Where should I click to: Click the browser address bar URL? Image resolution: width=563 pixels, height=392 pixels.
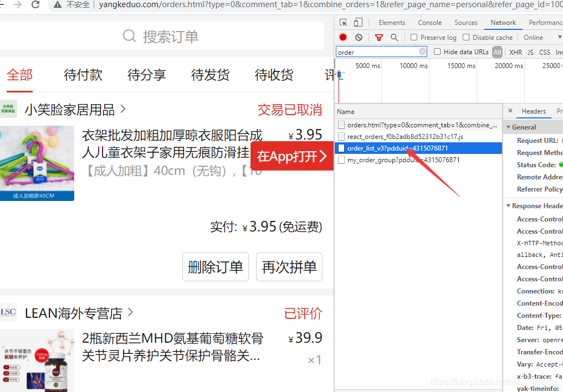330,4
